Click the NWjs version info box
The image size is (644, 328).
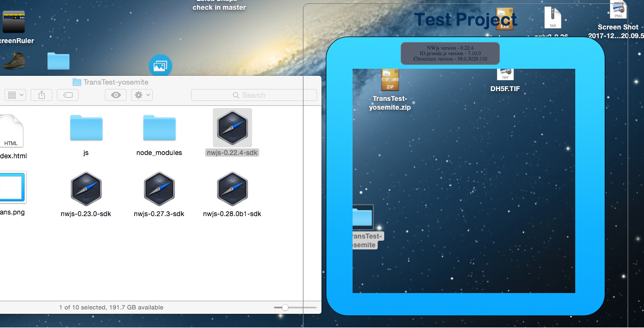(450, 53)
